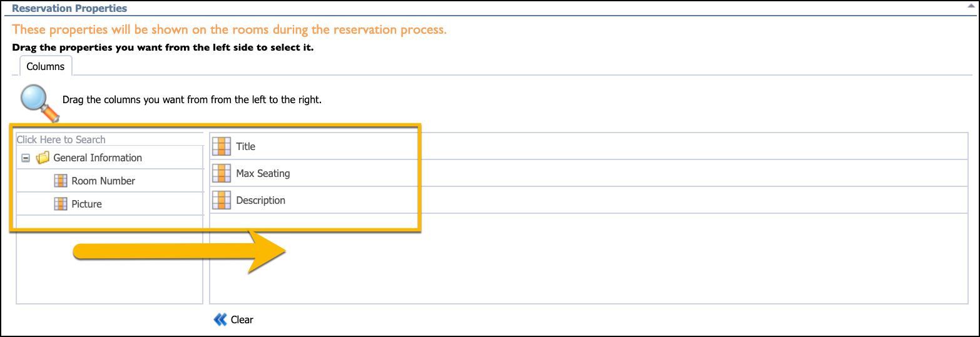
Task: Click the Description column icon
Action: click(222, 200)
